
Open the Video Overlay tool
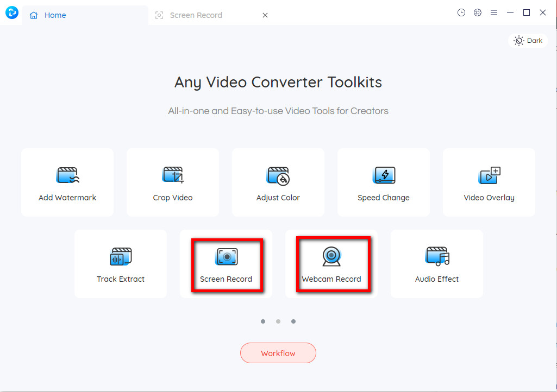click(x=489, y=182)
